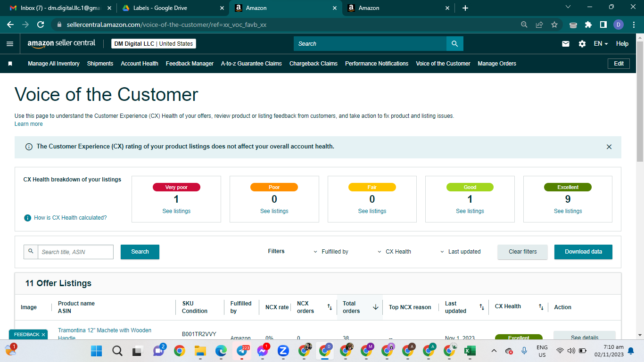Open the messages envelope icon
Viewport: 644px width, 362px height.
(566, 44)
